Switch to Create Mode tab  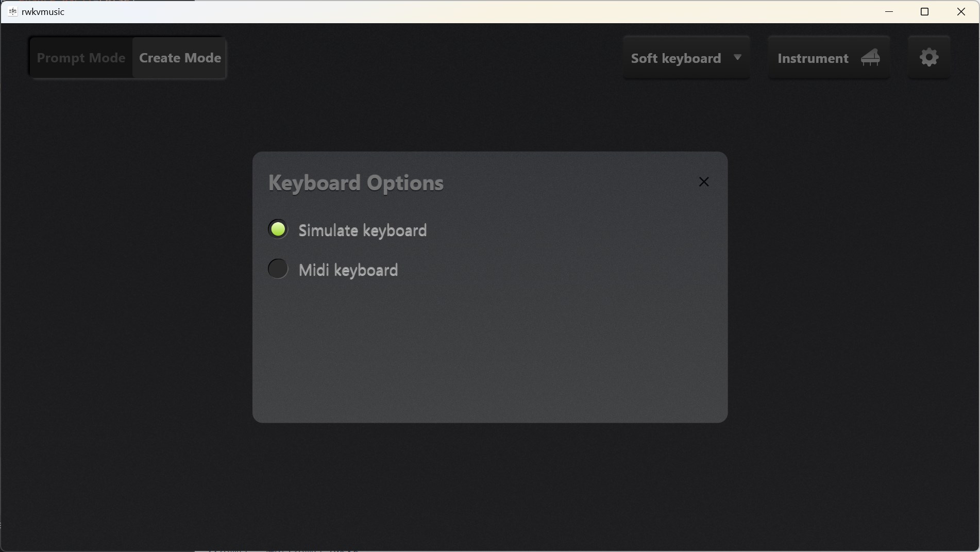180,58
